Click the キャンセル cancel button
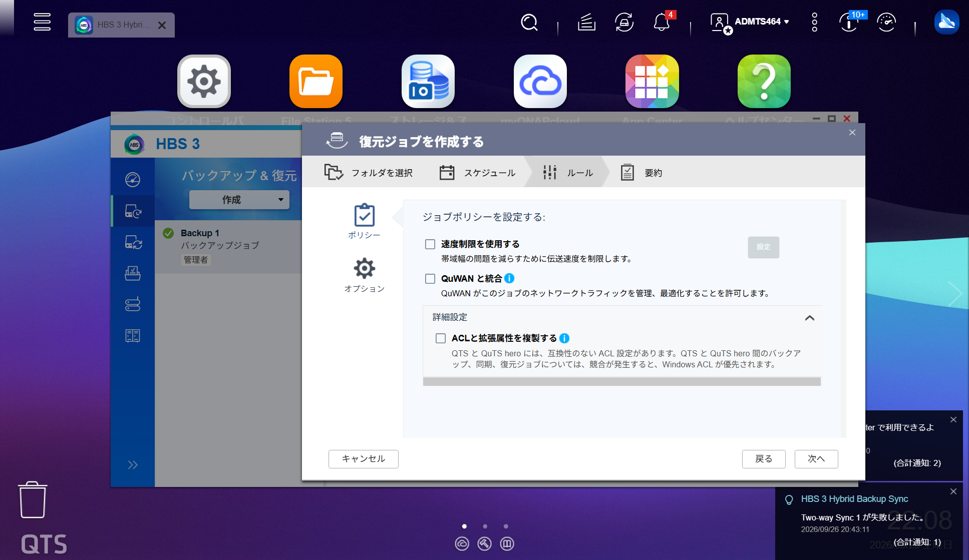969x560 pixels. pyautogui.click(x=364, y=459)
